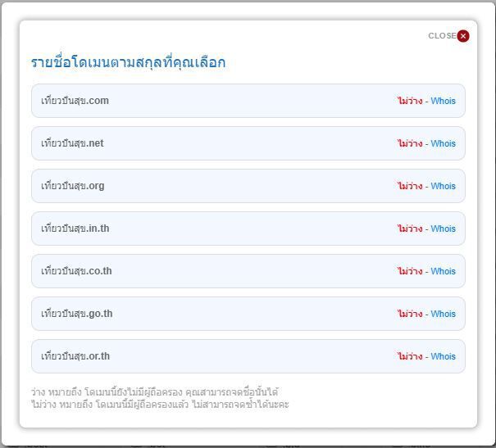Select the เที่ยวปันสุข.in.th domain name text
This screenshot has width=496, height=448.
point(75,229)
